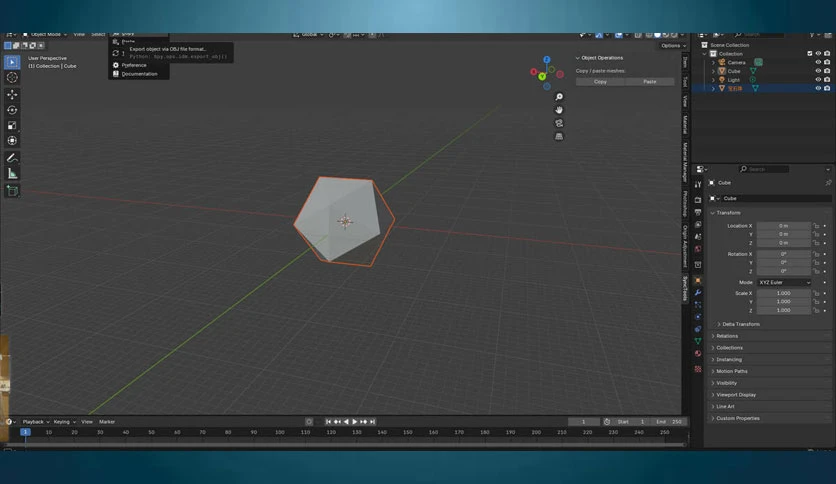Choose the Scale tool
Screen dimensions: 836x484
coord(12,126)
